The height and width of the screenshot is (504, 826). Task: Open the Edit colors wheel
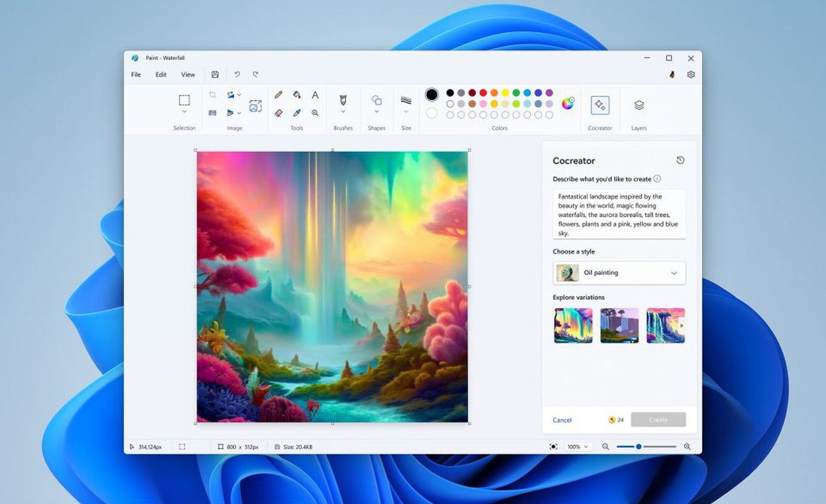(568, 103)
